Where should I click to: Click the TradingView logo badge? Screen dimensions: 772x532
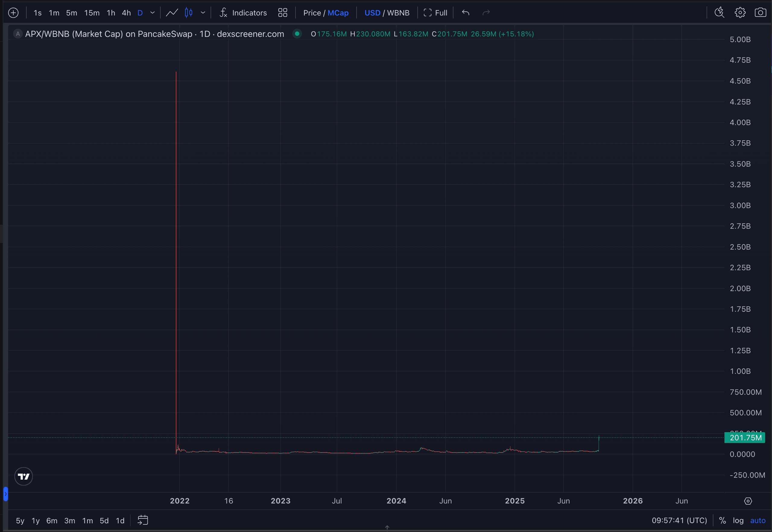(x=24, y=476)
